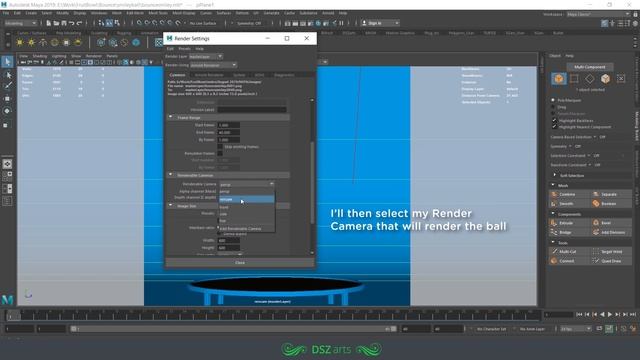640x360 pixels.
Task: Go to start of playback range
Action: pyautogui.click(x=579, y=314)
